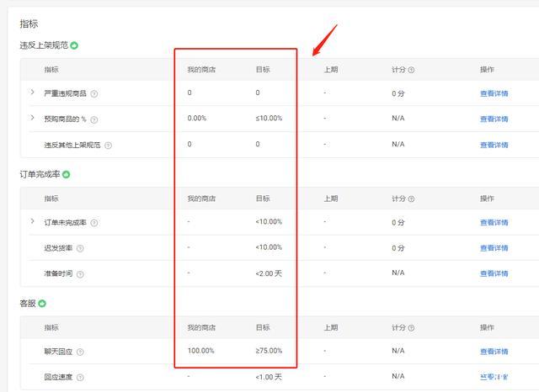Click the 迟发货率 row label
Viewport: 539px width, 392px height.
(x=58, y=248)
